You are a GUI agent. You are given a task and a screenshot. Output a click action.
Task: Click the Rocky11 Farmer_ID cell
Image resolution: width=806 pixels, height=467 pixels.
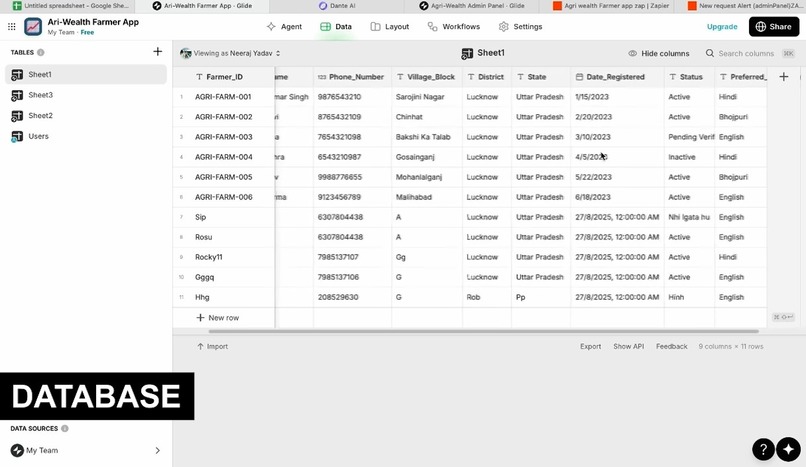(224, 257)
